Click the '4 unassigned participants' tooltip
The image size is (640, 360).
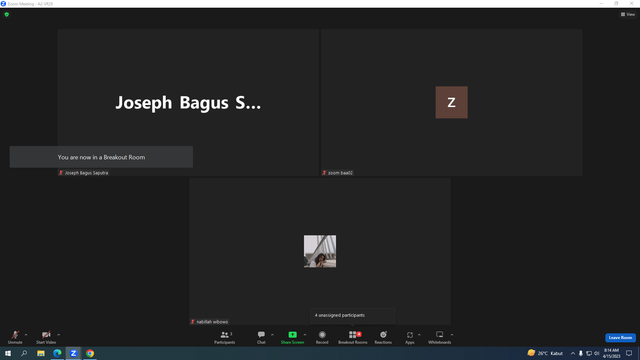[x=352, y=316]
